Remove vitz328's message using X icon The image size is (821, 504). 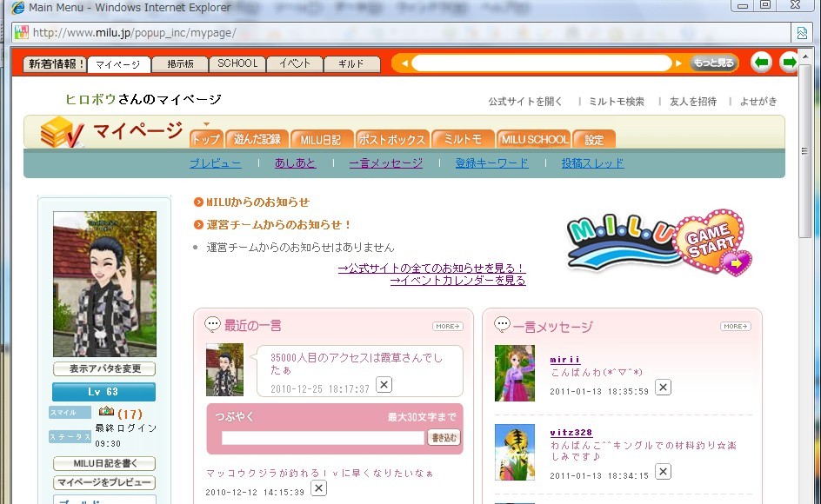pos(663,471)
